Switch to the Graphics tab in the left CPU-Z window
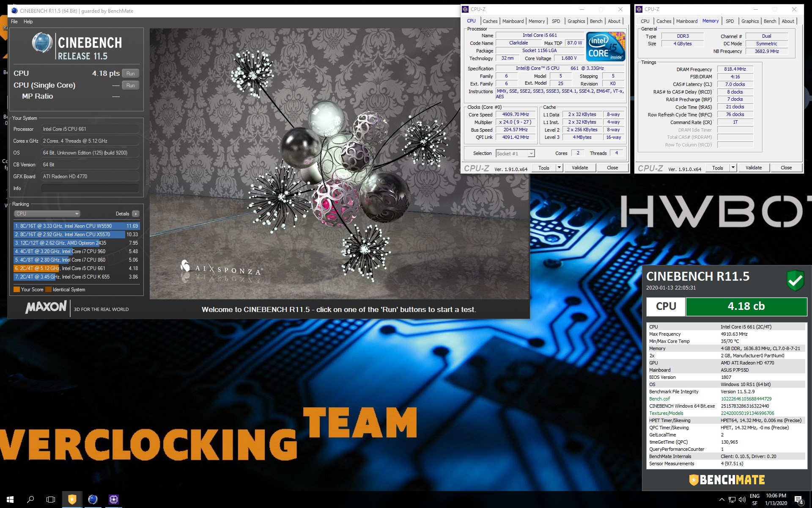Viewport: 812px width, 508px height. coord(576,21)
